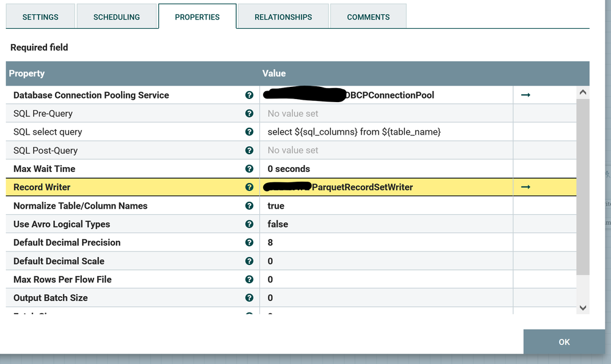
Task: Go to ParquetRecordSetWriter service via arrow
Action: 525,187
